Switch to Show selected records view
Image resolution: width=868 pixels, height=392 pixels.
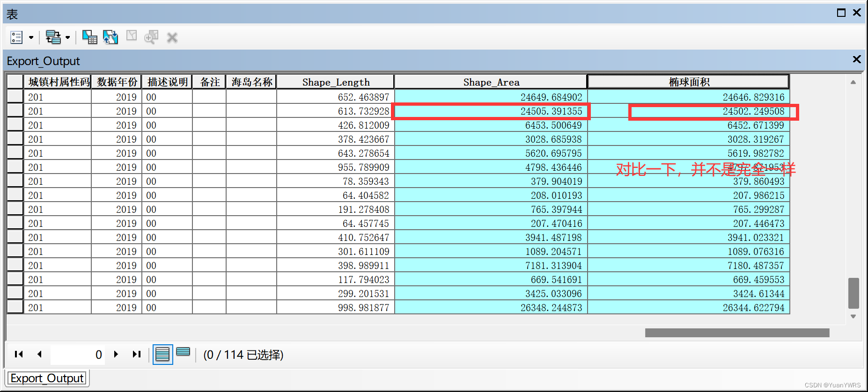click(x=183, y=352)
